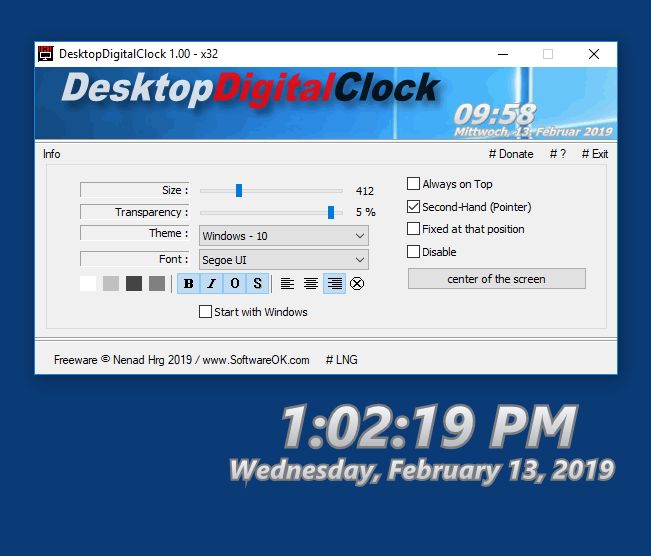Click the desktop date Wednesday, February 13, 2019
This screenshot has height=556, width=651.
422,471
